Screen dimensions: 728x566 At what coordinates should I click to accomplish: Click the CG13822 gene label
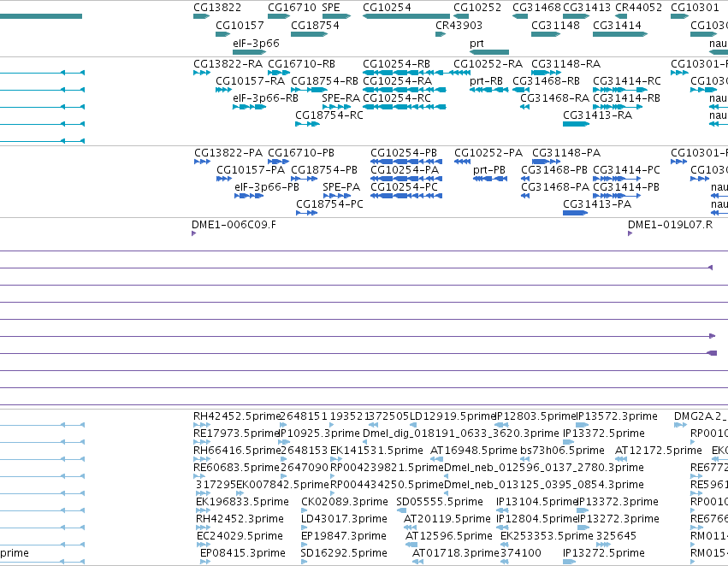[217, 8]
